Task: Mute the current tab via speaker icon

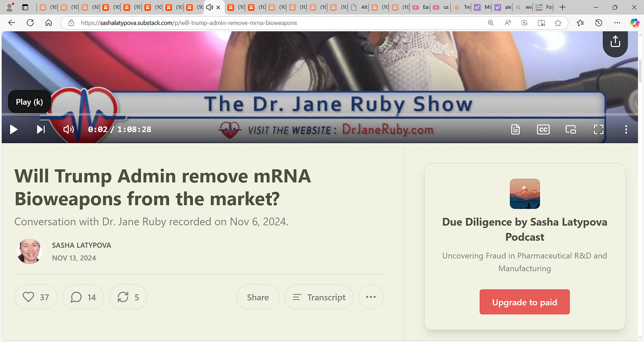Action: coord(210,7)
